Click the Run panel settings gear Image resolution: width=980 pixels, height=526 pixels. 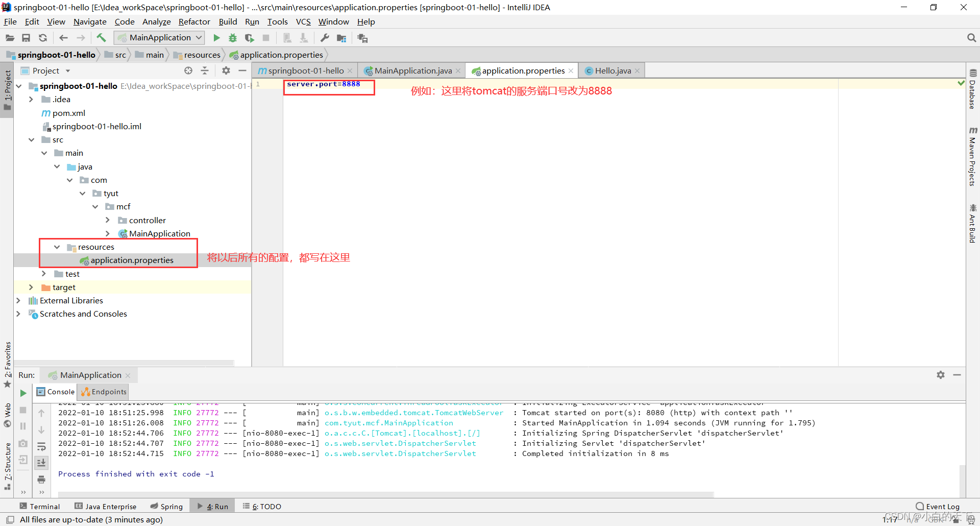coord(941,375)
